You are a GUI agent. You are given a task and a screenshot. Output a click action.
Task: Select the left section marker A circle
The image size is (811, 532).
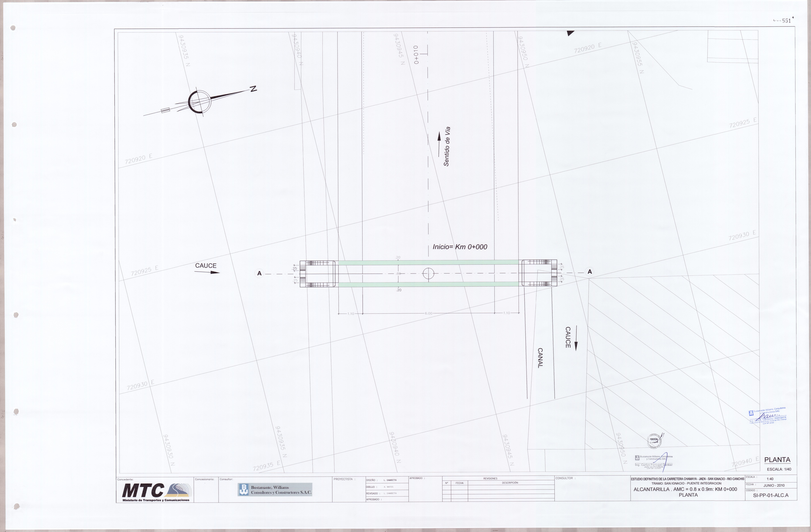coord(259,273)
